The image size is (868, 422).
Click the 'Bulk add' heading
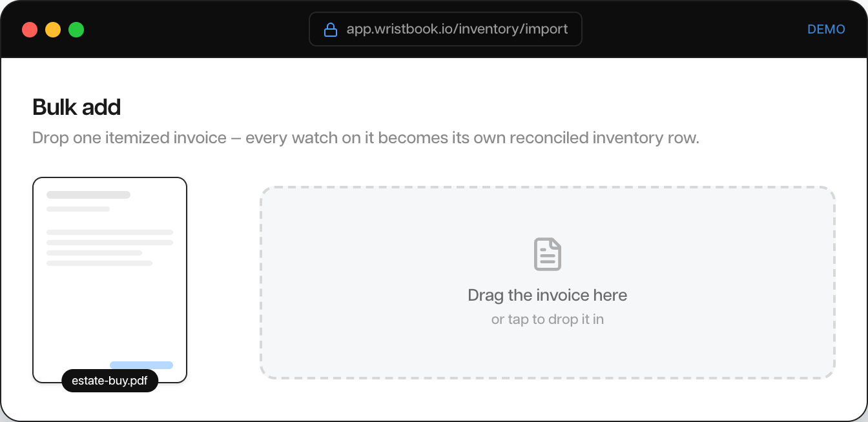click(x=76, y=107)
